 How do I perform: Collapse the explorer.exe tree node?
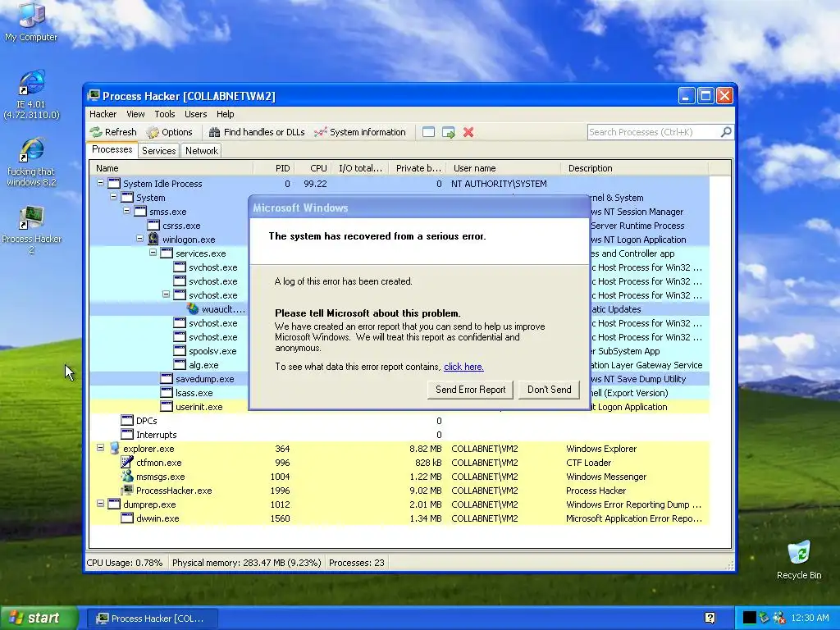100,447
